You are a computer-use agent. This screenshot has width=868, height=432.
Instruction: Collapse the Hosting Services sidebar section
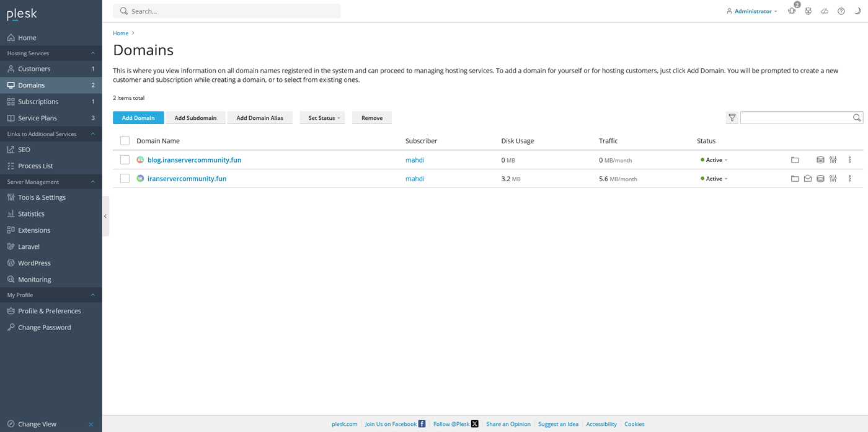(93, 53)
